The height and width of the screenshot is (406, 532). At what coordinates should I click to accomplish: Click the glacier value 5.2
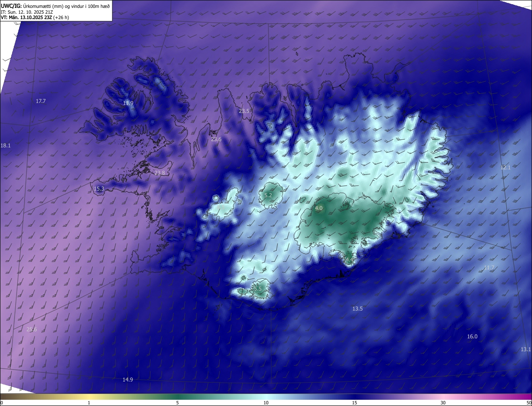click(x=268, y=195)
